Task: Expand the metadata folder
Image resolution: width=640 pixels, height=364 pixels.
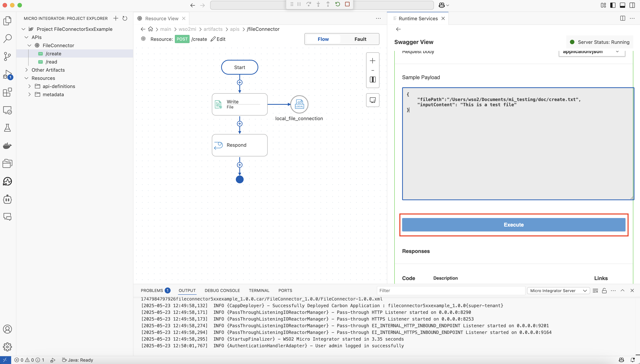Action: pos(29,95)
